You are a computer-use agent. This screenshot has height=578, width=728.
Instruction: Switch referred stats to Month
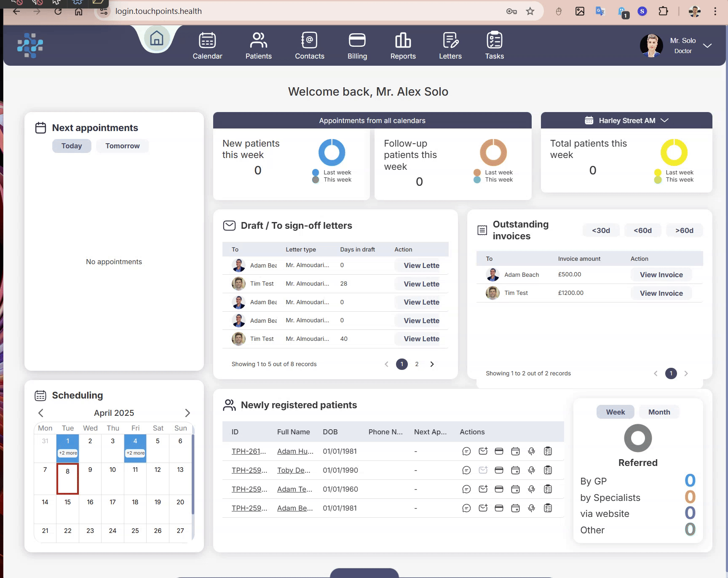point(659,412)
